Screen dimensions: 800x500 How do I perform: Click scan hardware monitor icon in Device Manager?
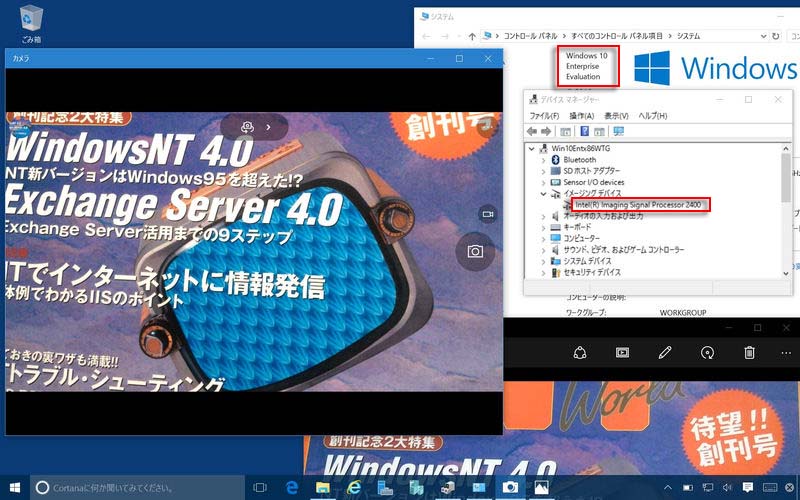pyautogui.click(x=618, y=132)
